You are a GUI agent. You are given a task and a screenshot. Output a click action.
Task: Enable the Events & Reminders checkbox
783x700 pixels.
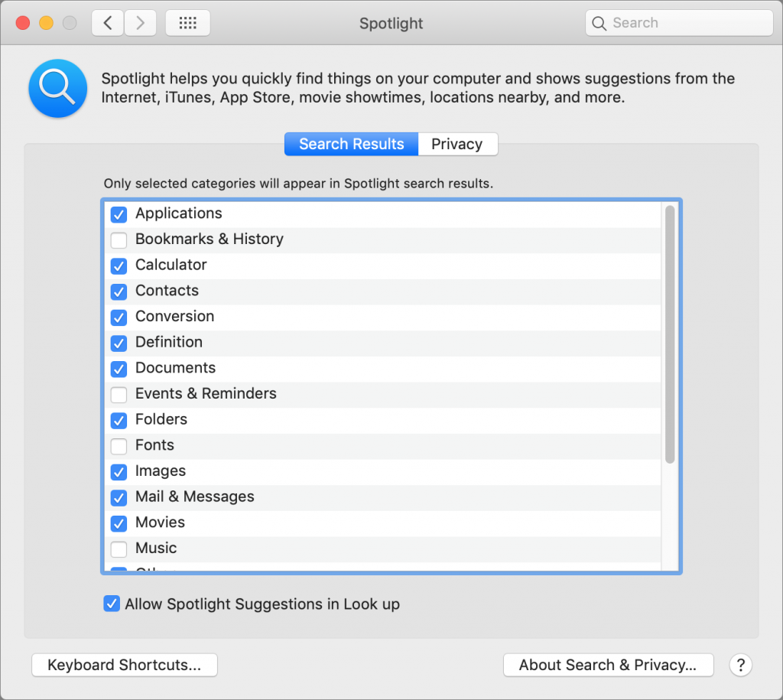coord(119,395)
